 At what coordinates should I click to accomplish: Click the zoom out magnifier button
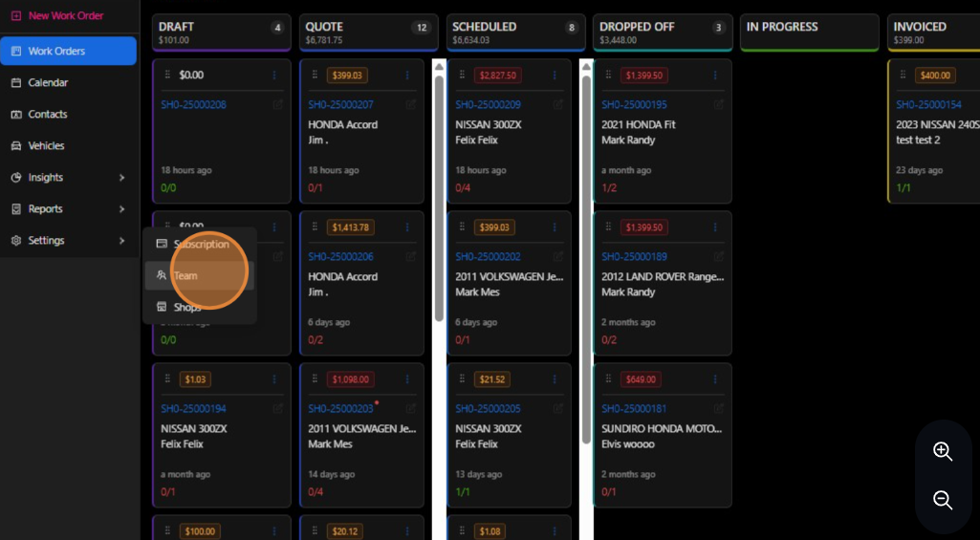click(x=943, y=500)
